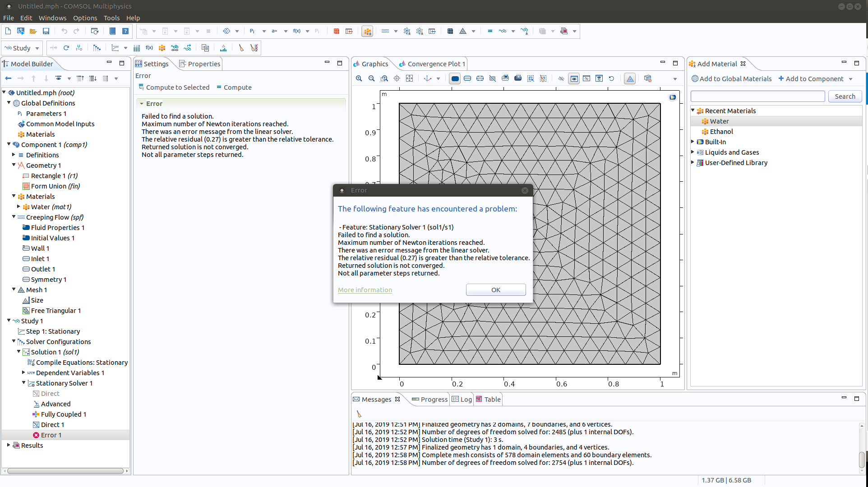Click the Help question mark icon
This screenshot has width=868, height=487.
[125, 31]
